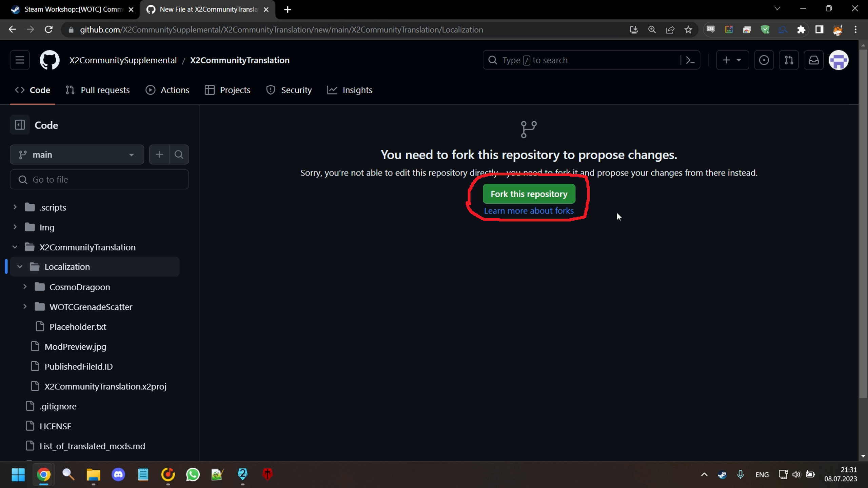The height and width of the screenshot is (488, 868).
Task: Click Fork this repository button
Action: point(529,194)
